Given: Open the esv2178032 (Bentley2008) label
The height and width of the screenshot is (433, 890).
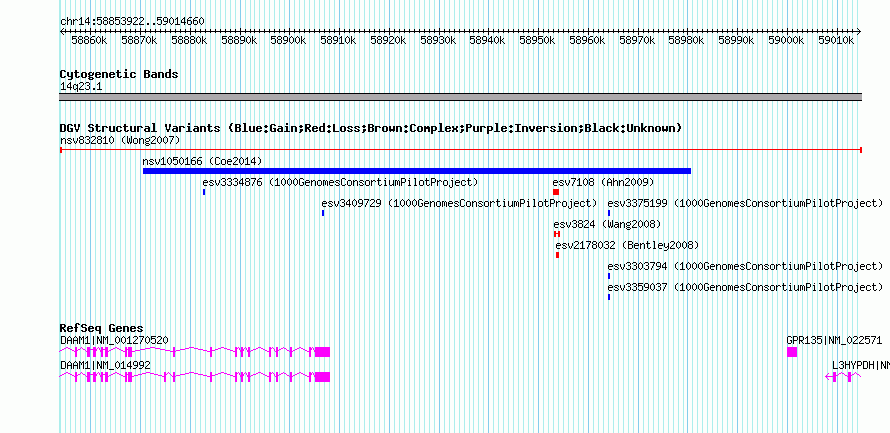Looking at the screenshot, I should tap(627, 245).
